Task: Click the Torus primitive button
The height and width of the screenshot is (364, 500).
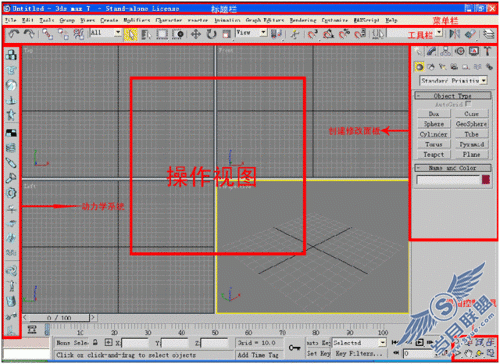Action: [434, 144]
